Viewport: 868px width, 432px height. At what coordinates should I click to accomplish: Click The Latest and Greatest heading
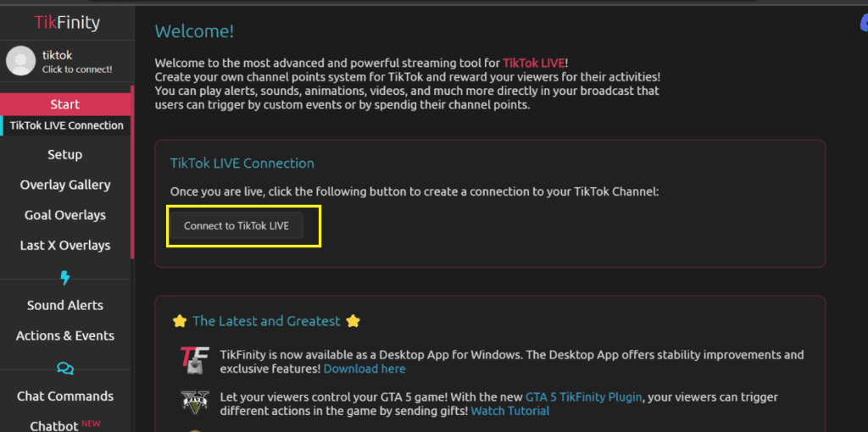coord(266,321)
